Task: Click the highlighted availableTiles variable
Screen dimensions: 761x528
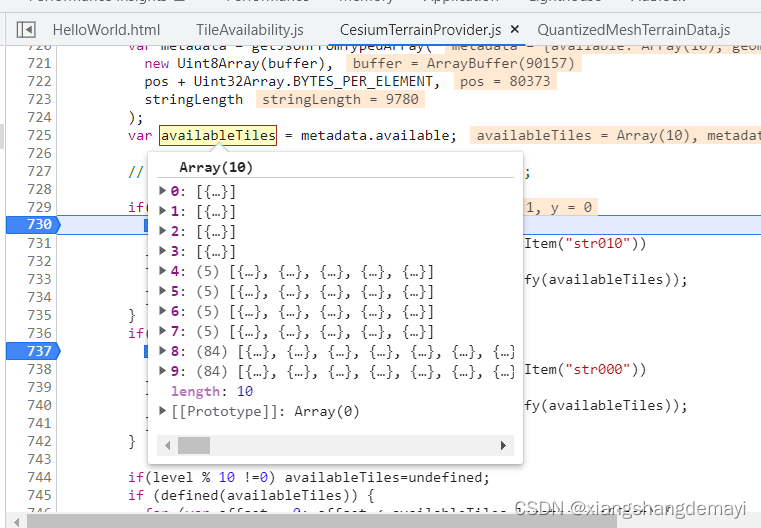Action: pos(218,135)
